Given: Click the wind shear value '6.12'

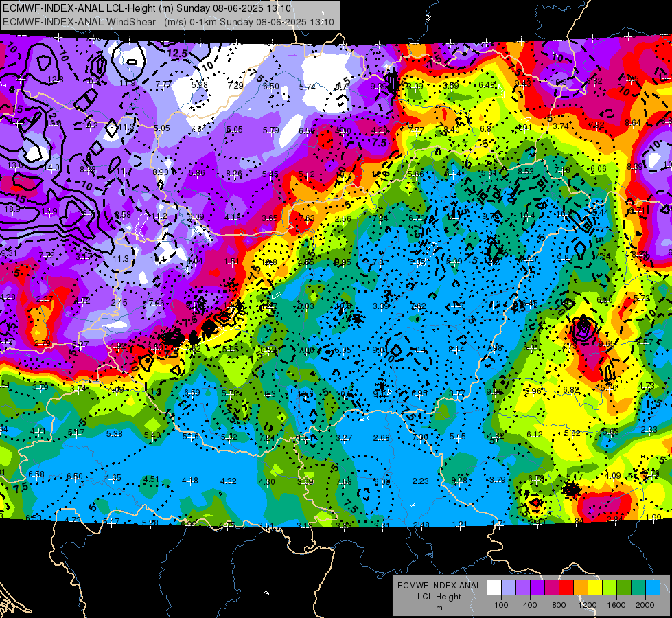Looking at the screenshot, I should click(535, 435).
